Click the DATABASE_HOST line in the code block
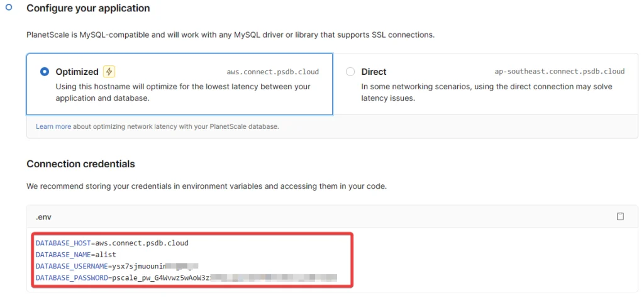 click(x=111, y=243)
